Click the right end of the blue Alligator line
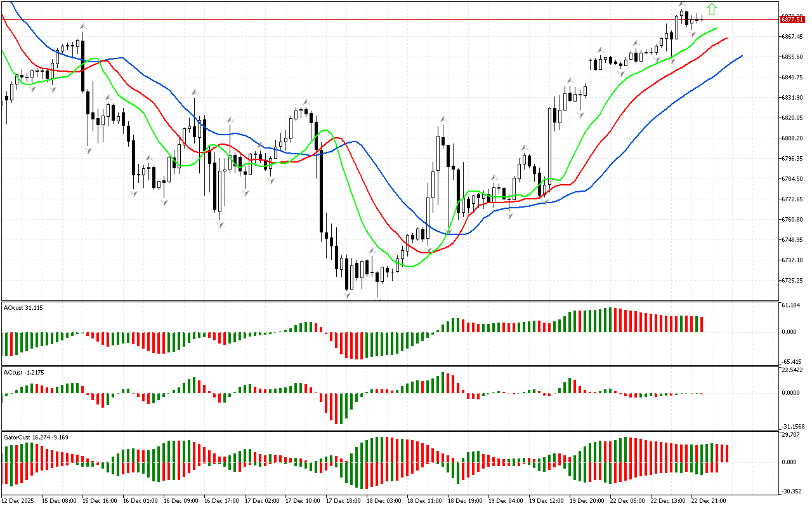The height and width of the screenshot is (508, 812). [x=741, y=56]
